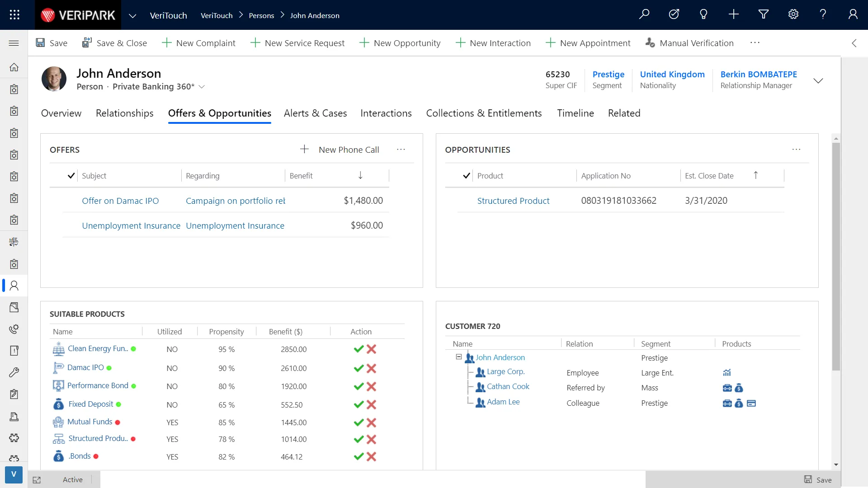Open the app launcher waffle icon

(14, 14)
